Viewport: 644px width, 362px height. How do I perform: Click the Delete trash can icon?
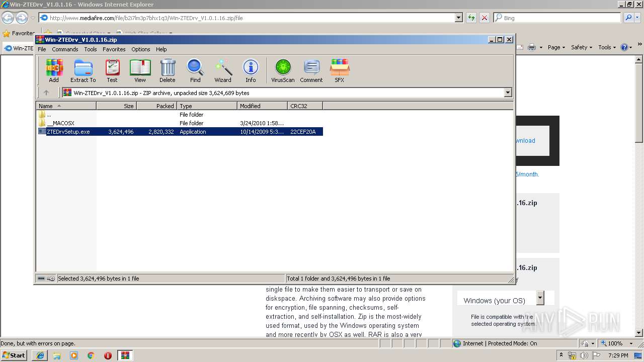pos(168,71)
